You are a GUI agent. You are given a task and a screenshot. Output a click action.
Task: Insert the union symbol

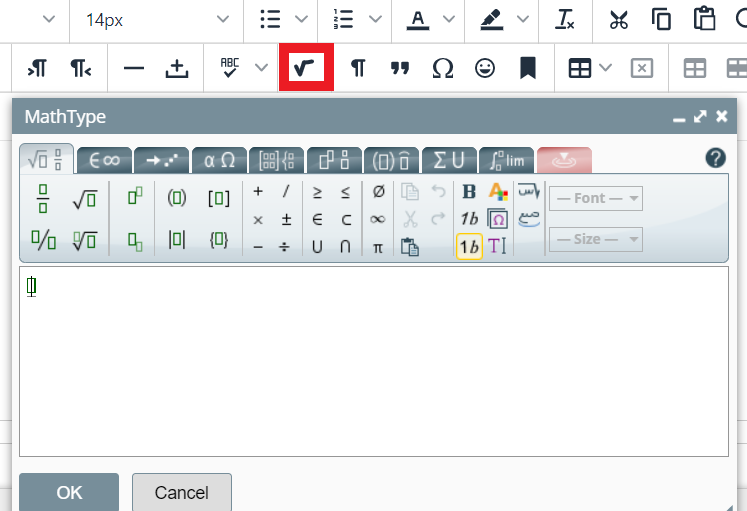317,247
